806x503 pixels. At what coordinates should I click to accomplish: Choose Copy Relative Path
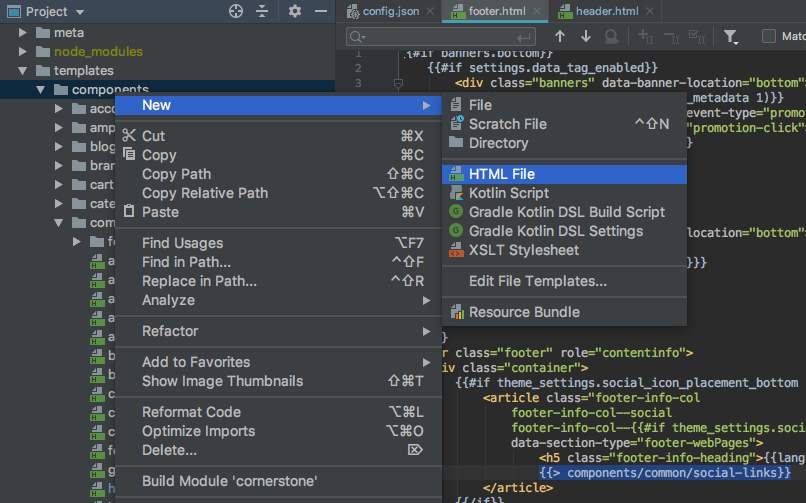click(x=278, y=193)
